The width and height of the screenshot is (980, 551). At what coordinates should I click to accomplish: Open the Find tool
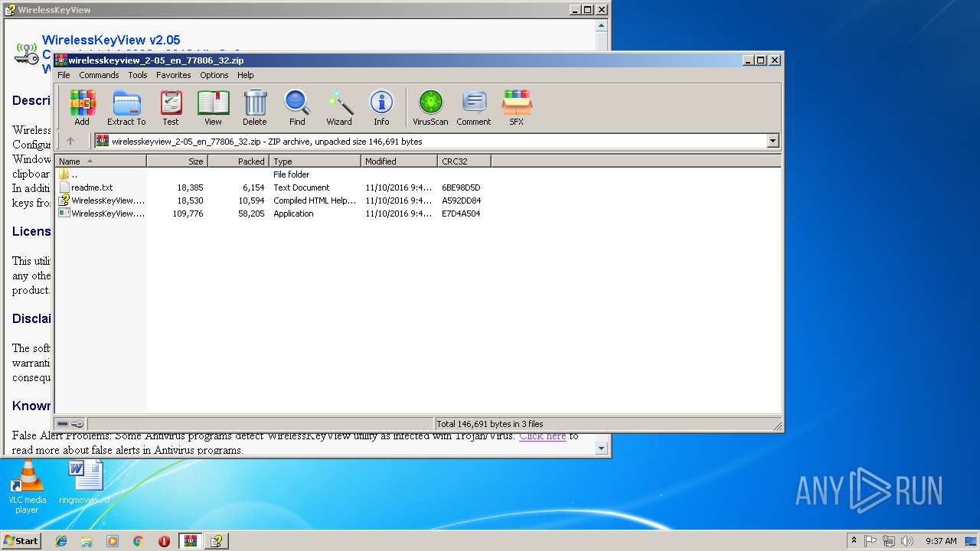tap(297, 107)
